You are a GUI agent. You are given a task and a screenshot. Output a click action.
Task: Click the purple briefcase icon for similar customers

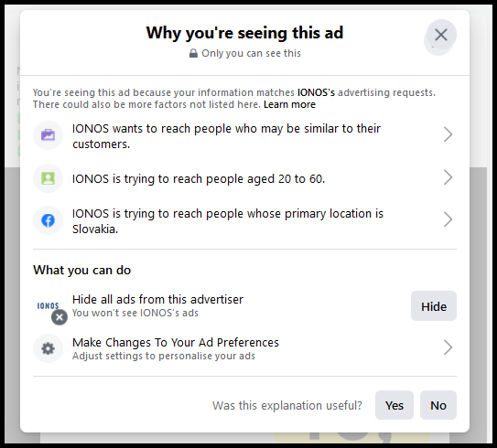[48, 135]
